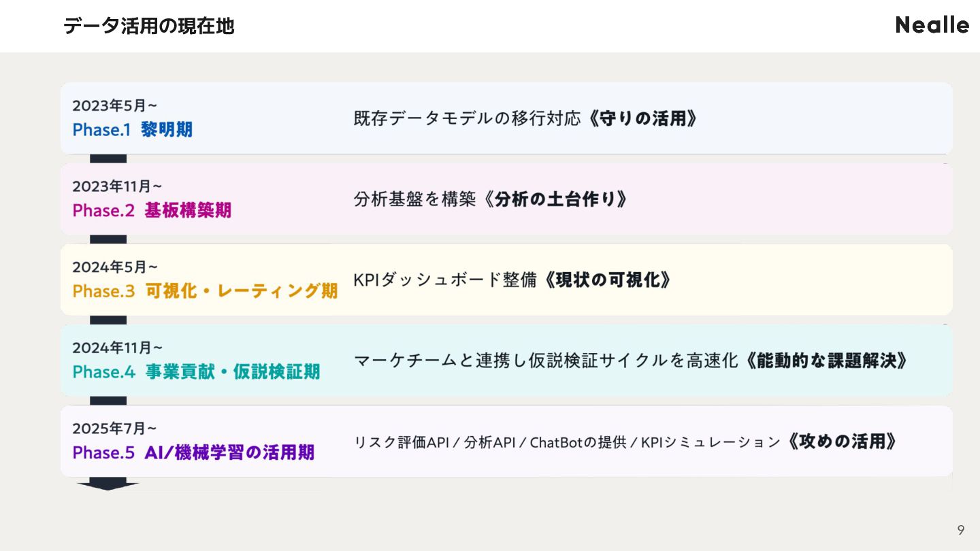
Task: Select the 2023年11月~ date label
Action: (x=117, y=186)
